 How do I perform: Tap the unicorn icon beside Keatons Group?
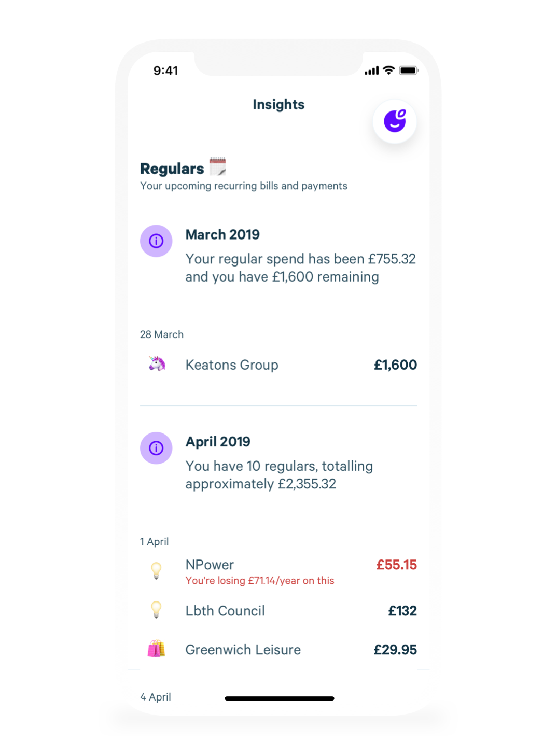(157, 364)
